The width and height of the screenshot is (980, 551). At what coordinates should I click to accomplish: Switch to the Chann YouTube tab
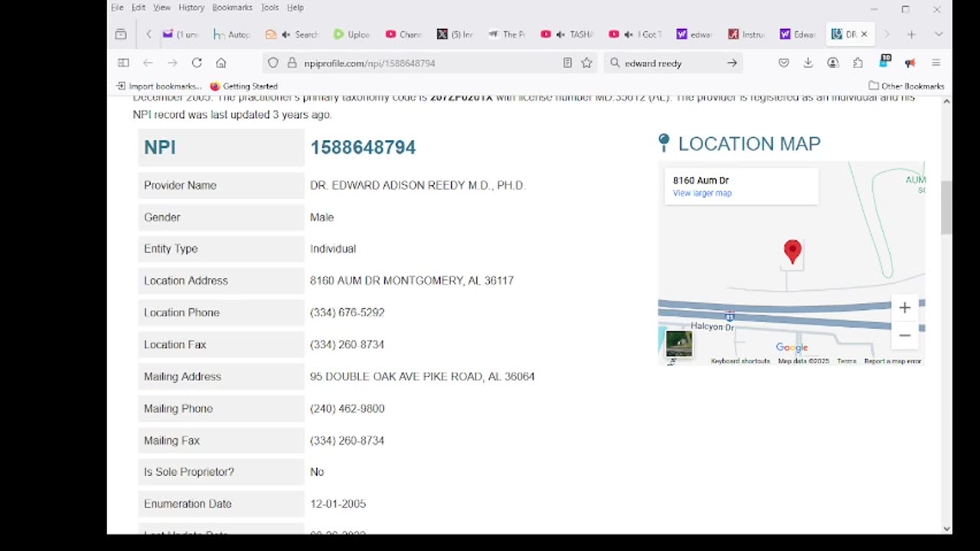click(403, 34)
